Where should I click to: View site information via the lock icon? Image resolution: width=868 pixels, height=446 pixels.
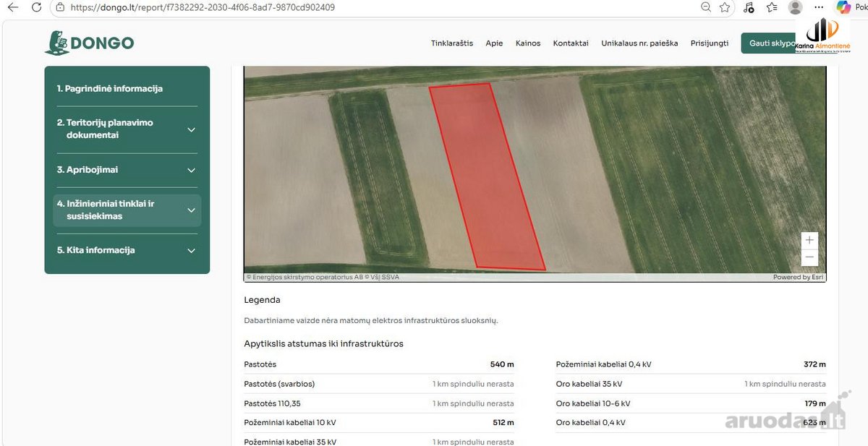coord(60,7)
